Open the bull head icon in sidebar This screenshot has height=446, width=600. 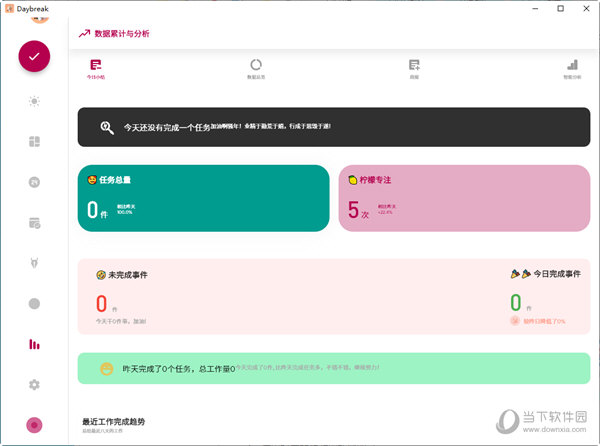point(34,263)
